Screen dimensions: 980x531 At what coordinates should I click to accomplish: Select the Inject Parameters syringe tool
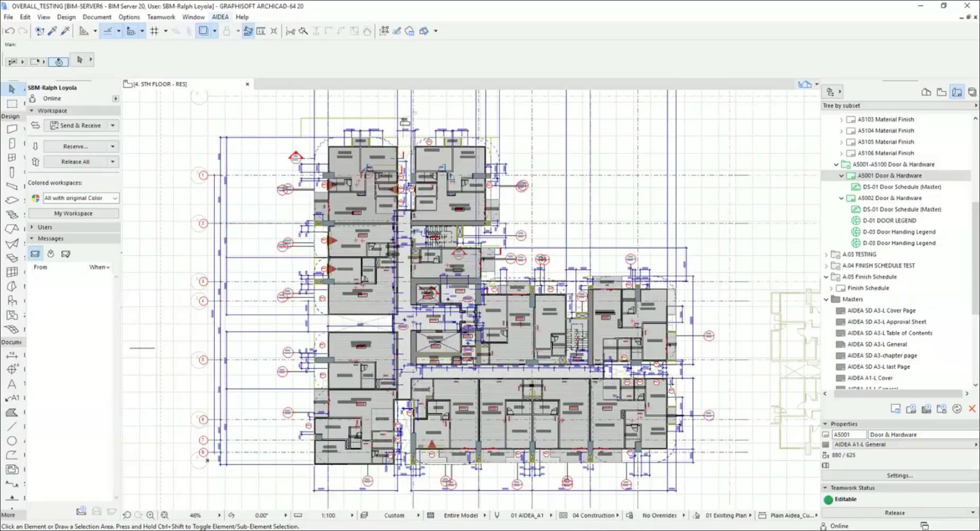pos(65,31)
